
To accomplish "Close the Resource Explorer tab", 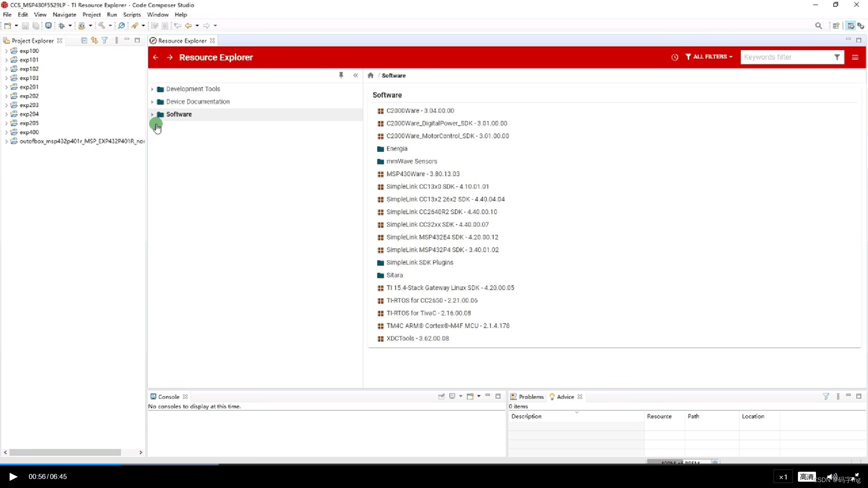I will (212, 41).
